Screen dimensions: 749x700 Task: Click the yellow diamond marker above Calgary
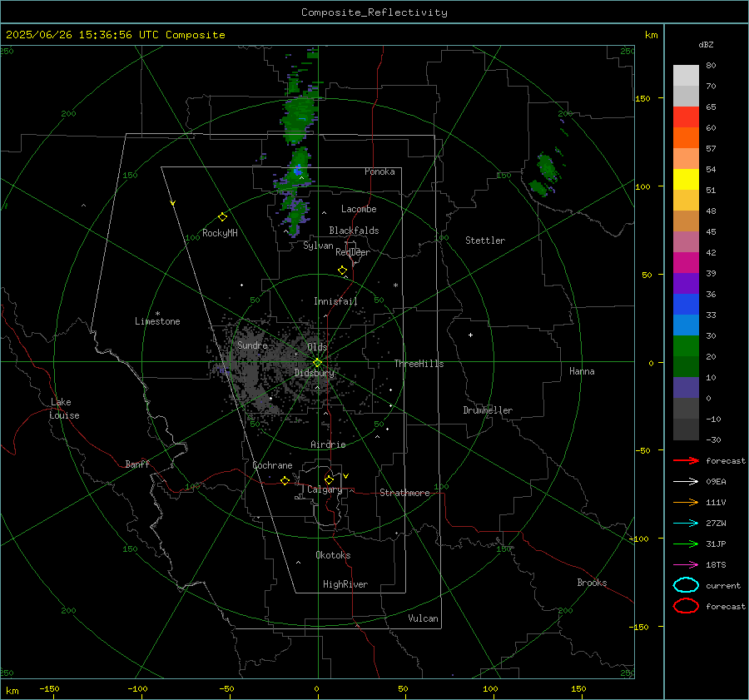[x=329, y=479]
